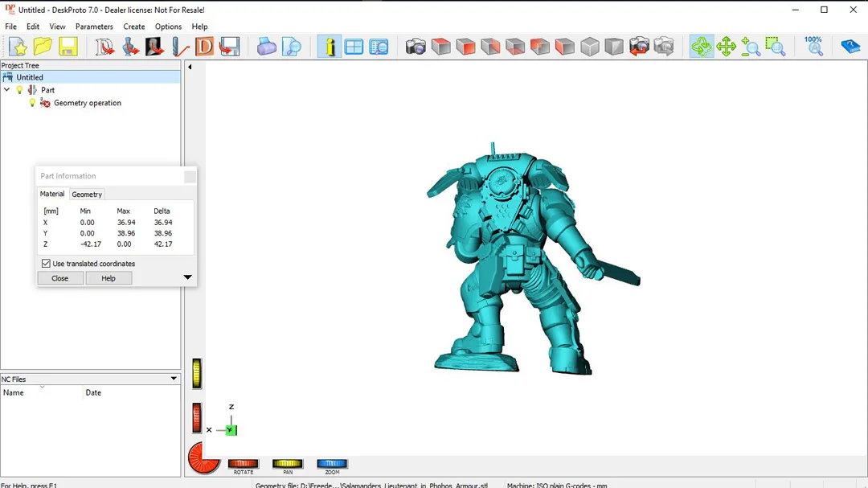
Task: Click the Y Delta value "38.96"
Action: [162, 233]
